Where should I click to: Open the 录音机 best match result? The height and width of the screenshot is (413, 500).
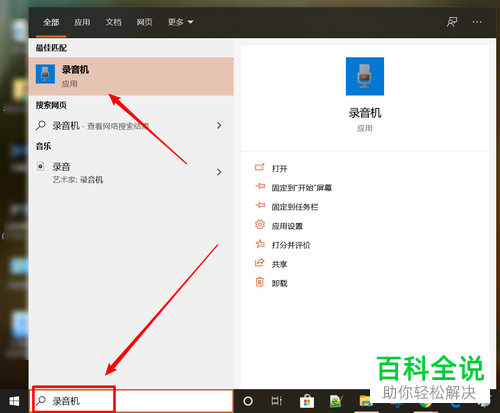click(x=131, y=76)
